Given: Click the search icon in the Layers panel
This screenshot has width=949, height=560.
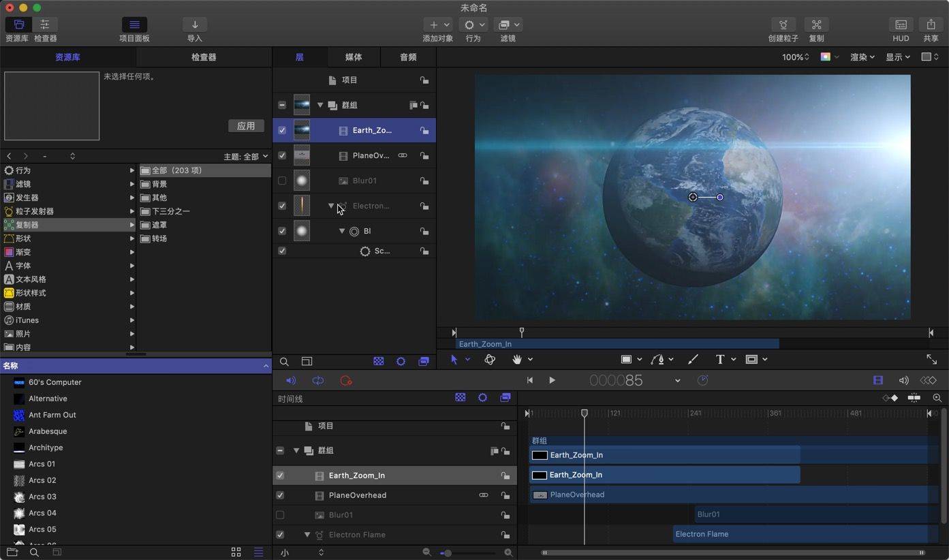Looking at the screenshot, I should pos(284,361).
